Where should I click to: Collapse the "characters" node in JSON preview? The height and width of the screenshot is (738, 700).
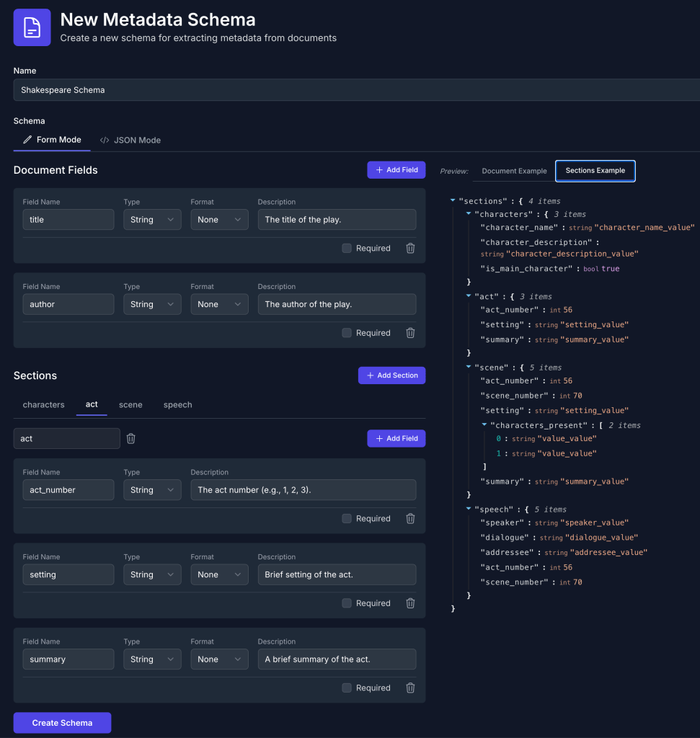coord(468,214)
